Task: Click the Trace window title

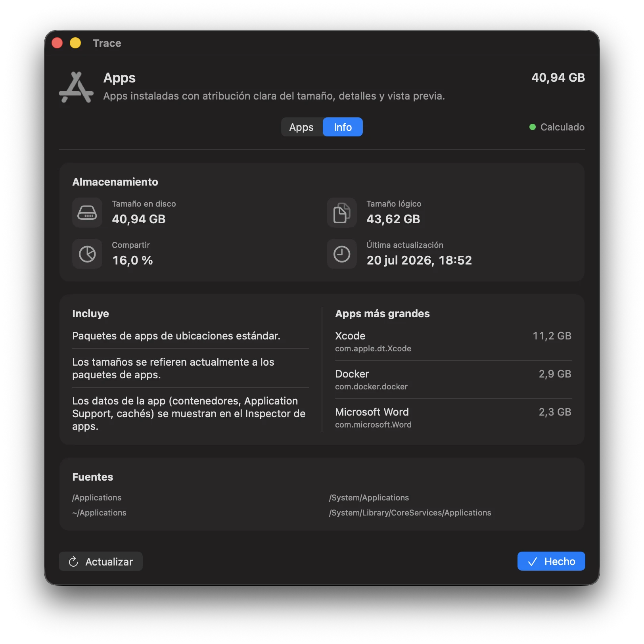Action: pyautogui.click(x=107, y=43)
